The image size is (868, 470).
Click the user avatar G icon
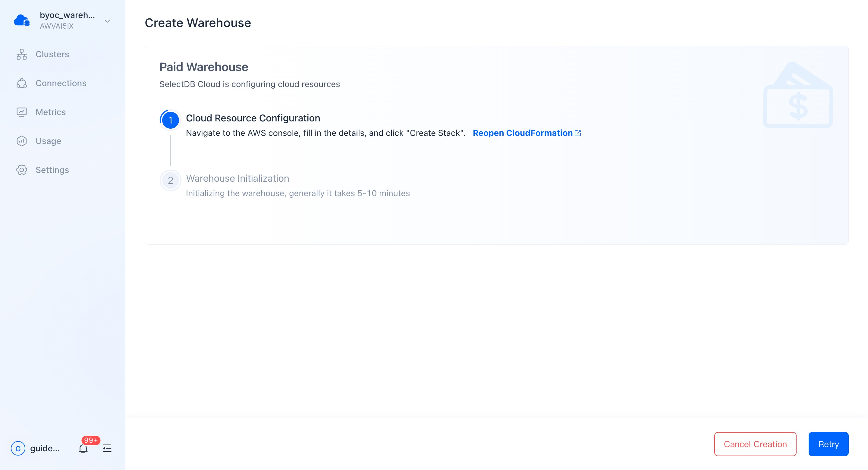pos(18,448)
